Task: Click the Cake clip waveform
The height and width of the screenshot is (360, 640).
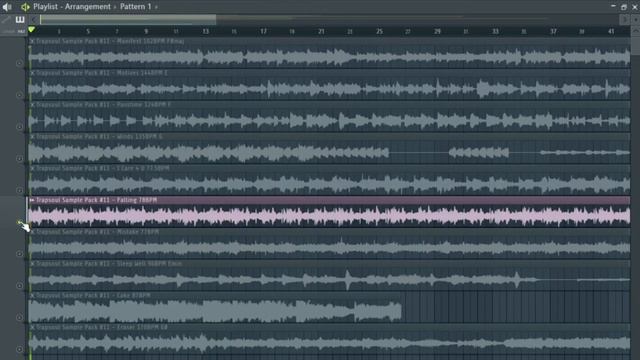Action: (215, 311)
